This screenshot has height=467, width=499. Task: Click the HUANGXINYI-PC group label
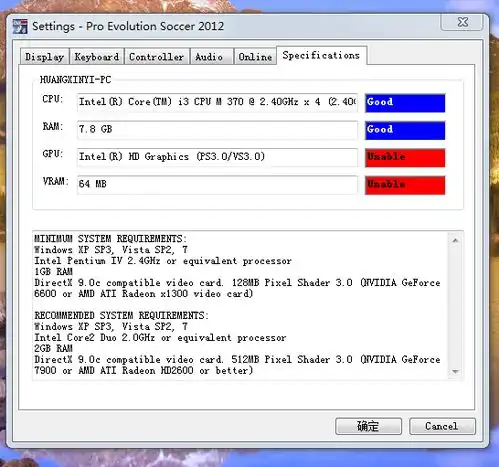pos(75,80)
